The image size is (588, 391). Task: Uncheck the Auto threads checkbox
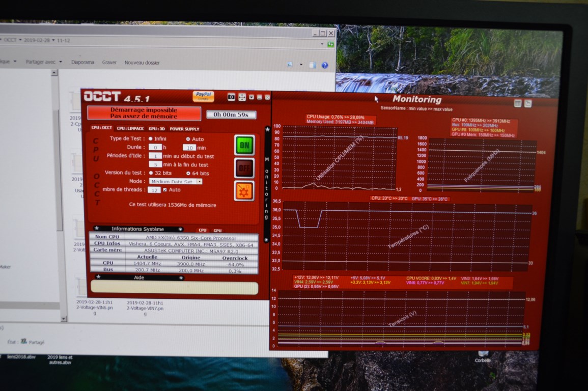(x=164, y=190)
